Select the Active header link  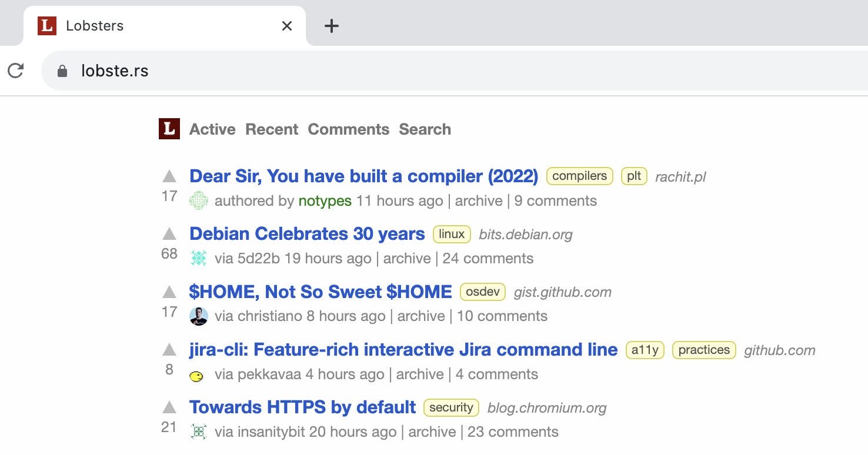(212, 129)
